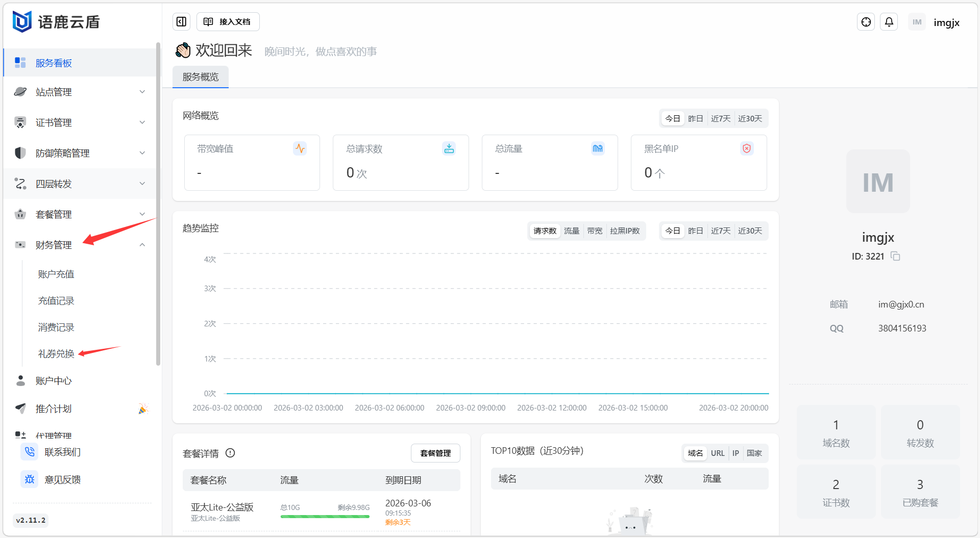This screenshot has width=980, height=538.
Task: Click the theme target icon in header
Action: (866, 22)
